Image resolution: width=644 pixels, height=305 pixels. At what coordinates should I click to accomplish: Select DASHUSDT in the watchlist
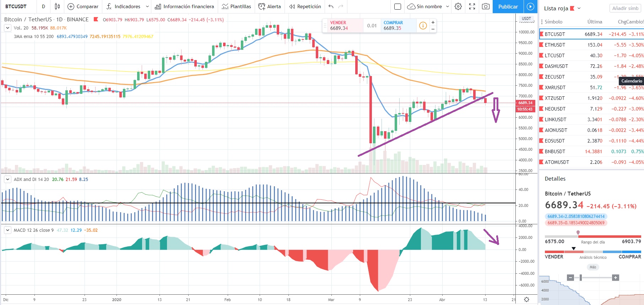coord(591,66)
